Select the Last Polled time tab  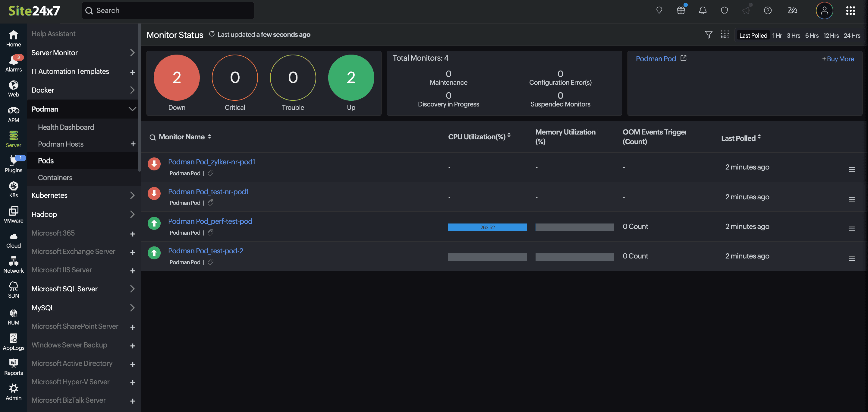(753, 35)
